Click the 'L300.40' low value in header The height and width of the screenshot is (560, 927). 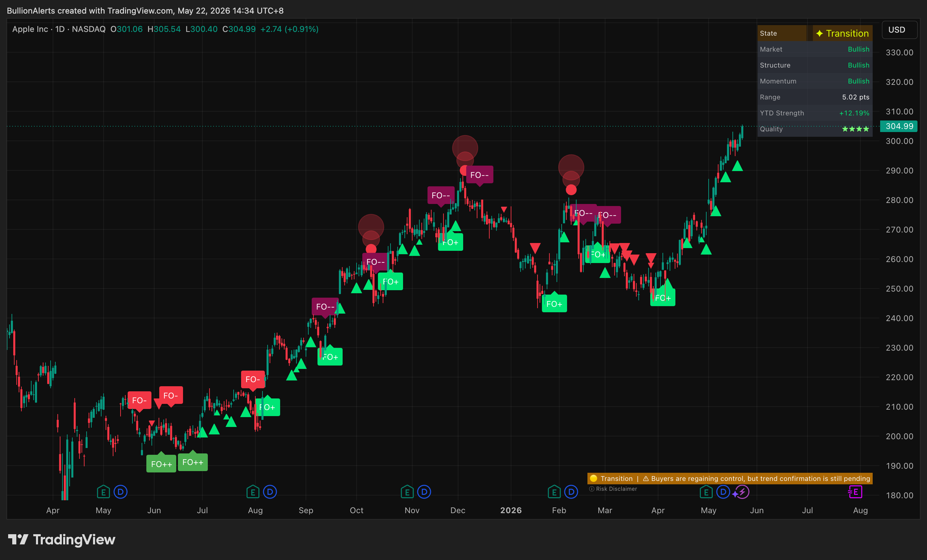point(202,29)
